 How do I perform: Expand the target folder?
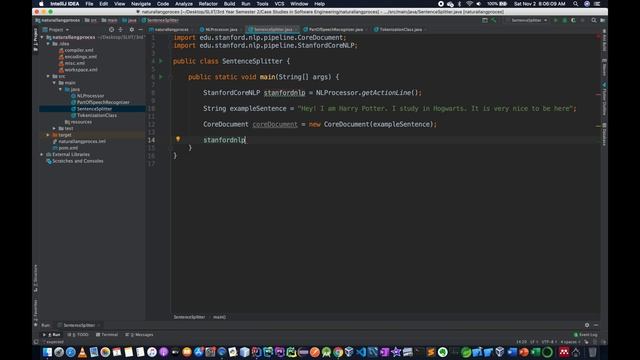[x=49, y=135]
